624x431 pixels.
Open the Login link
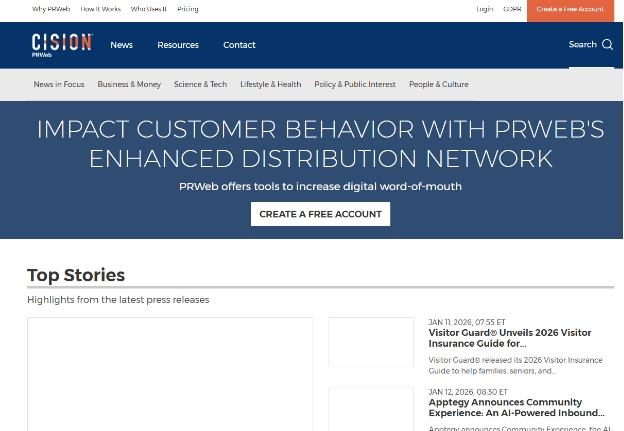pyautogui.click(x=485, y=9)
